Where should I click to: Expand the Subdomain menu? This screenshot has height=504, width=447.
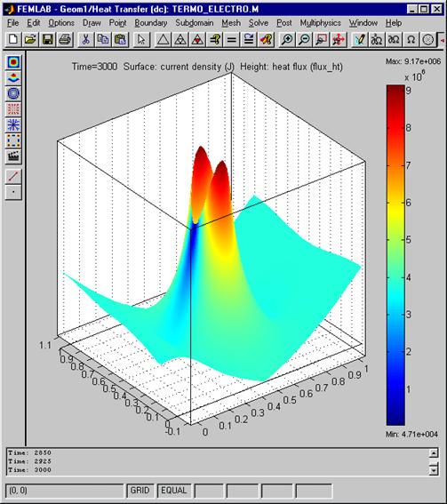[195, 23]
